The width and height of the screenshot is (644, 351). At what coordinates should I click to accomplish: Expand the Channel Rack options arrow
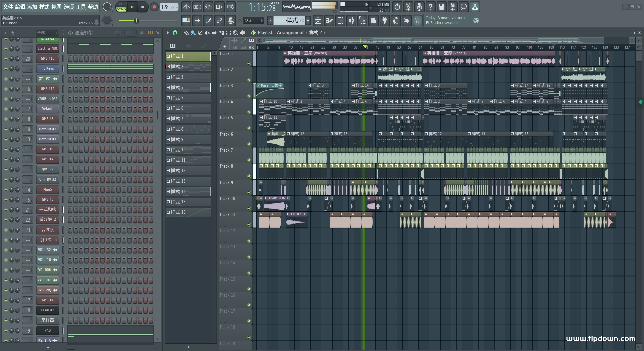[x=5, y=33]
